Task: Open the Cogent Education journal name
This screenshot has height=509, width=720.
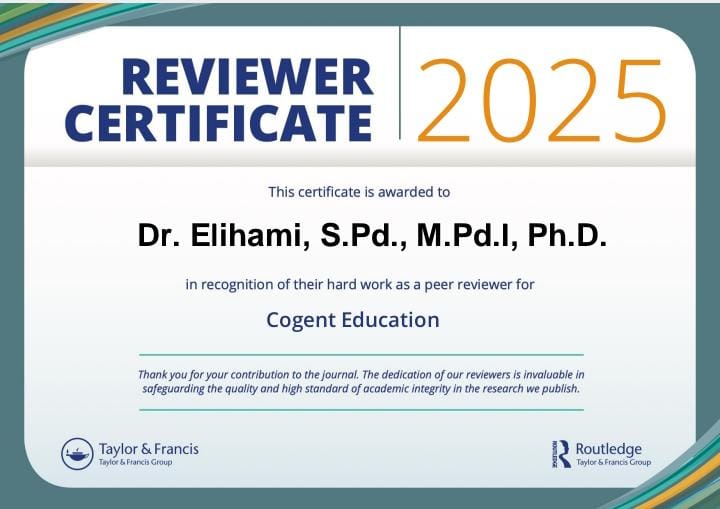Action: point(352,320)
